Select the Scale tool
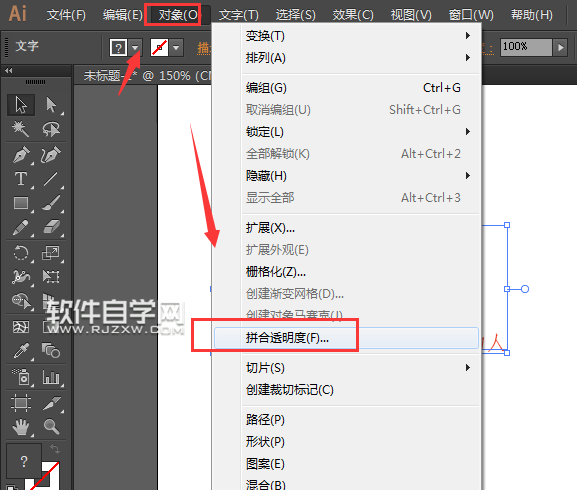Screen dimensions: 577x490 pos(51,253)
